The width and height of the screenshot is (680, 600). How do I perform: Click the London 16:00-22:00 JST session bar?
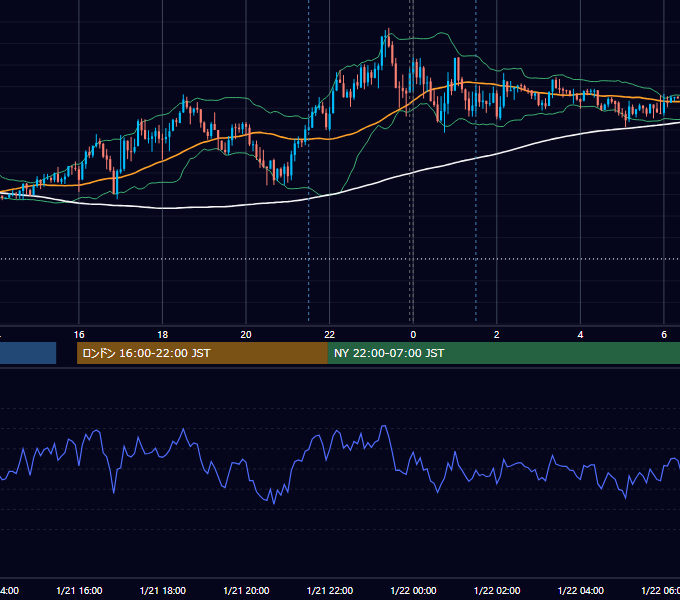tap(202, 353)
